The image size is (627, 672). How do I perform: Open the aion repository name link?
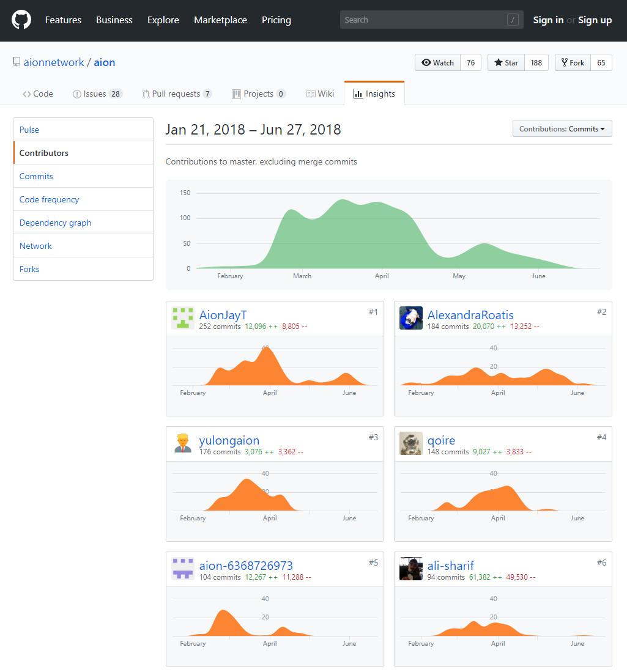104,62
